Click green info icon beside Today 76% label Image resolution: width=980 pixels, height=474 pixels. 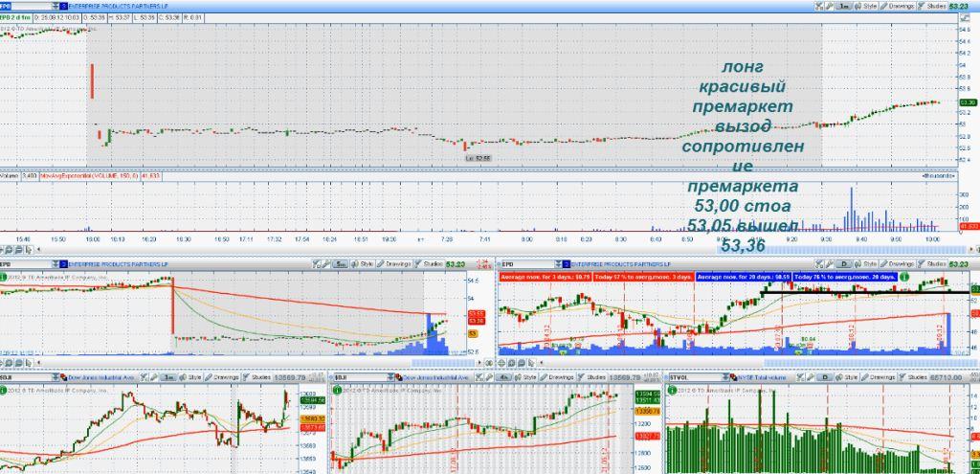[x=903, y=277]
